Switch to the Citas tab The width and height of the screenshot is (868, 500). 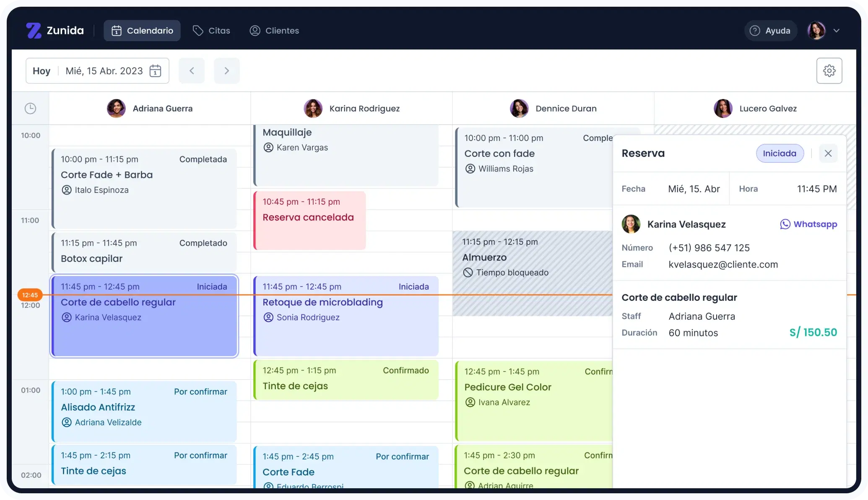coord(211,31)
